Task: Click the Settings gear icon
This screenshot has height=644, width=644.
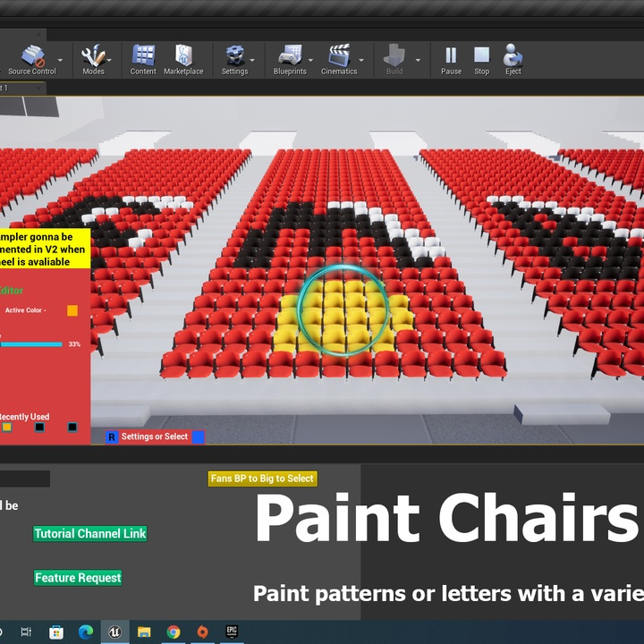Action: 235,60
